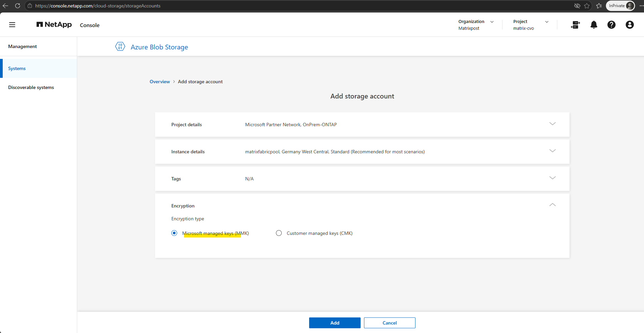Image resolution: width=644 pixels, height=333 pixels.
Task: Open the Project matrix-cvo dropdown
Action: pyautogui.click(x=531, y=25)
